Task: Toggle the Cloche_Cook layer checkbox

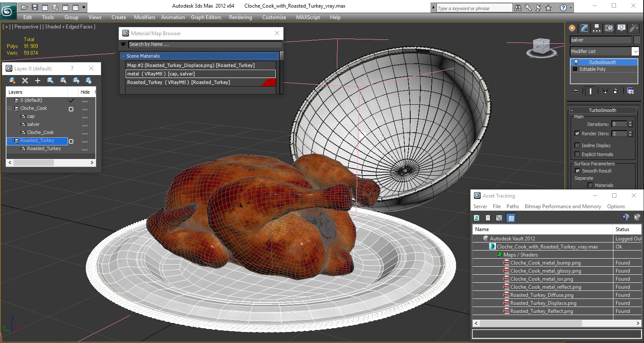Action: 71,109
